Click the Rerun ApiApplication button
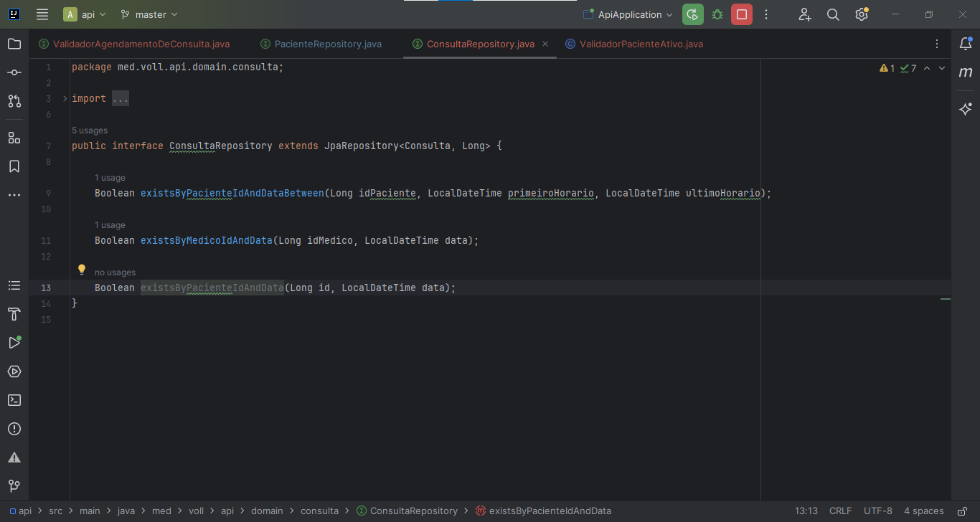 coord(692,14)
